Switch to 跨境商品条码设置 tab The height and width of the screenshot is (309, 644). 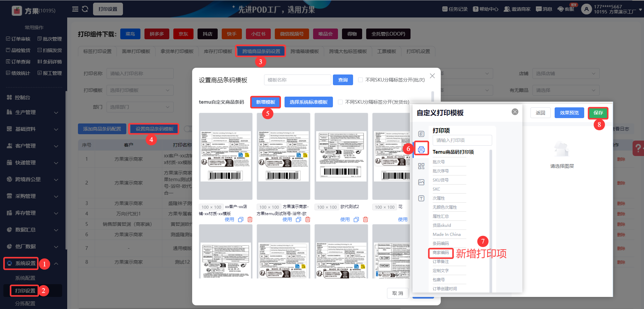coord(261,51)
